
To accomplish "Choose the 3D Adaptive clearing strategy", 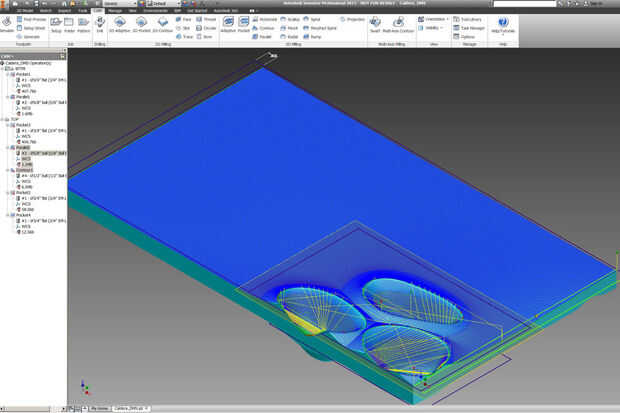I will pyautogui.click(x=228, y=25).
